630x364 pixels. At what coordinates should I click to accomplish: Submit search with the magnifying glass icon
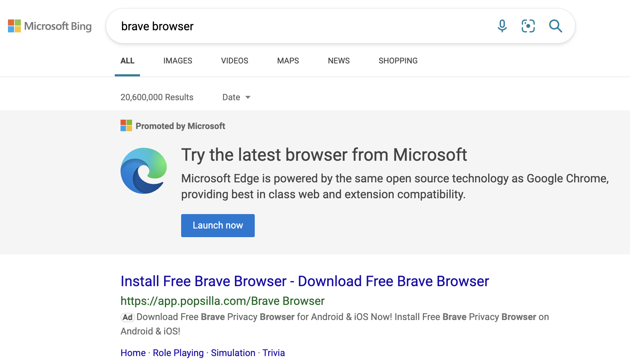(x=555, y=26)
